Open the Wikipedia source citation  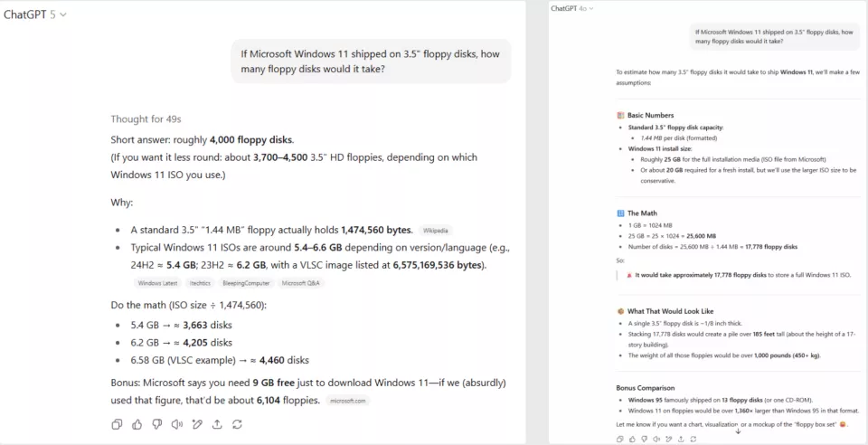(x=436, y=231)
